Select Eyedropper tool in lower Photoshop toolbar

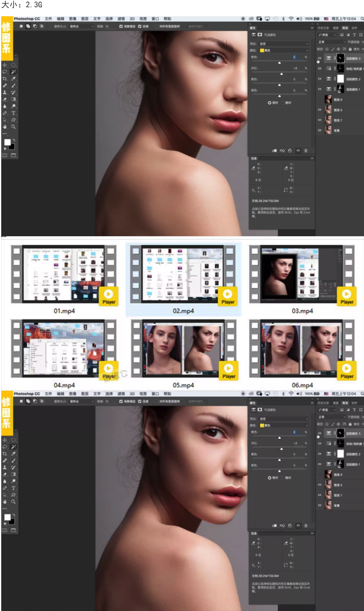(14, 454)
